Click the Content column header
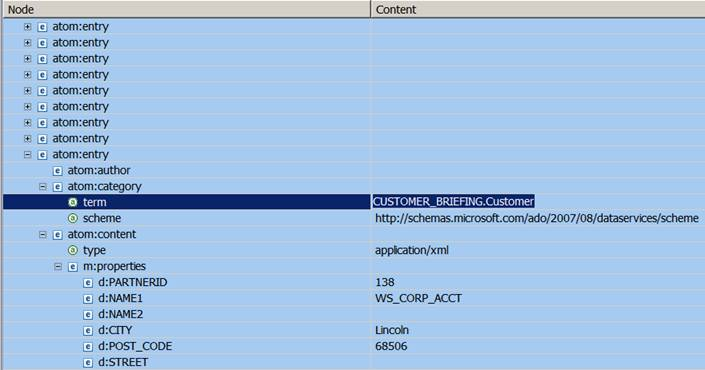Viewport: 705px width, 370px height. coord(538,9)
